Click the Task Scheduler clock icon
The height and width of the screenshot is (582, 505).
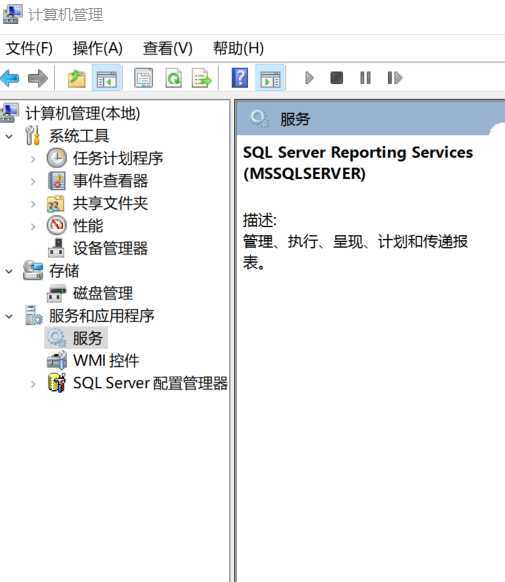point(56,158)
